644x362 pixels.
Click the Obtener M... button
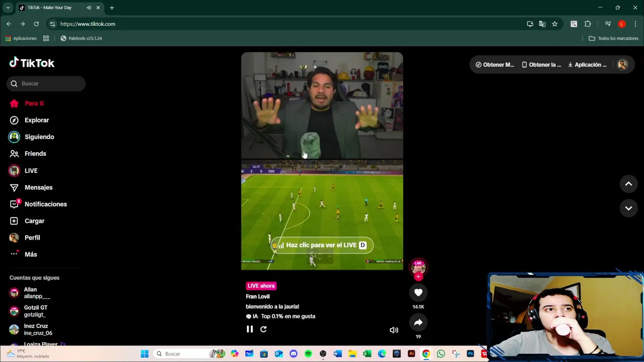tap(495, 64)
